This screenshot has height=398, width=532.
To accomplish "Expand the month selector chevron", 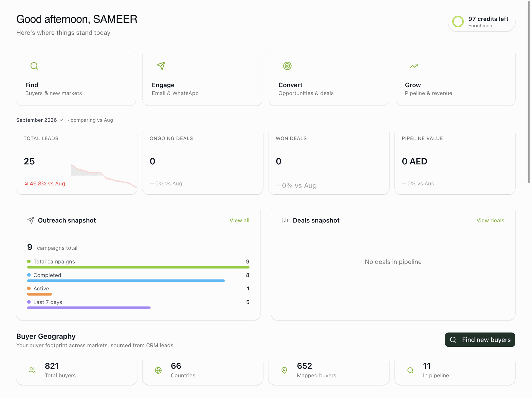I will click(62, 120).
